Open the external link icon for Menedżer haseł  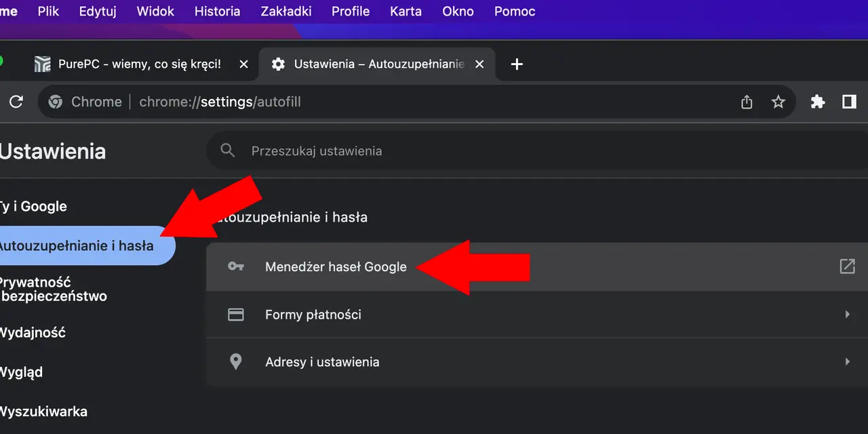tap(847, 267)
